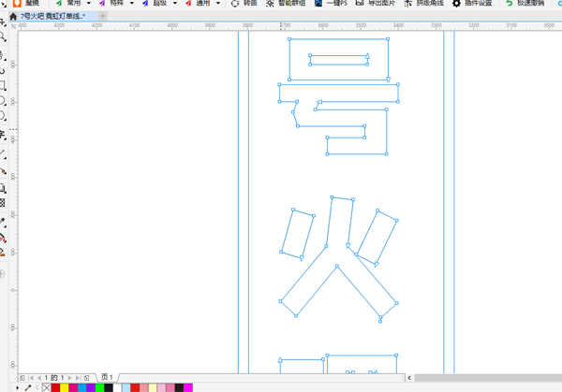The image size is (562, 392).
Task: Select the Drop Shadow tool
Action: 3,188
